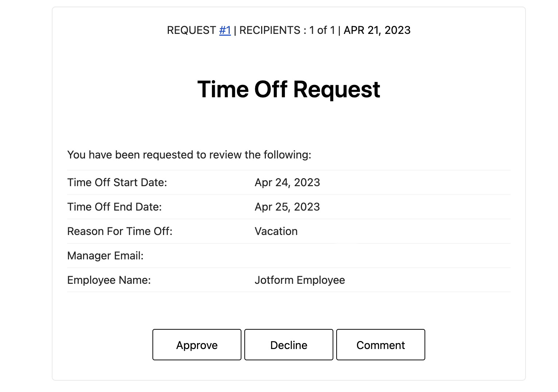Click the Time Off End Date label
The width and height of the screenshot is (558, 392).
tap(115, 207)
